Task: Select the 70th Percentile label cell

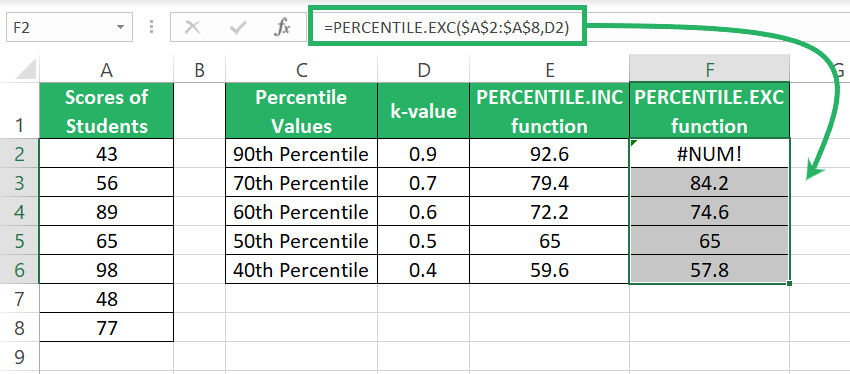Action: point(301,183)
